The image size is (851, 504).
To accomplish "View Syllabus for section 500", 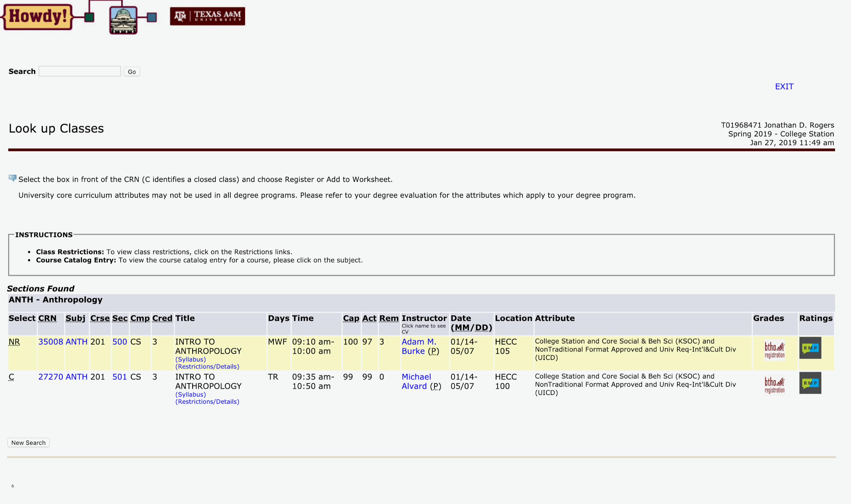I will click(x=190, y=359).
